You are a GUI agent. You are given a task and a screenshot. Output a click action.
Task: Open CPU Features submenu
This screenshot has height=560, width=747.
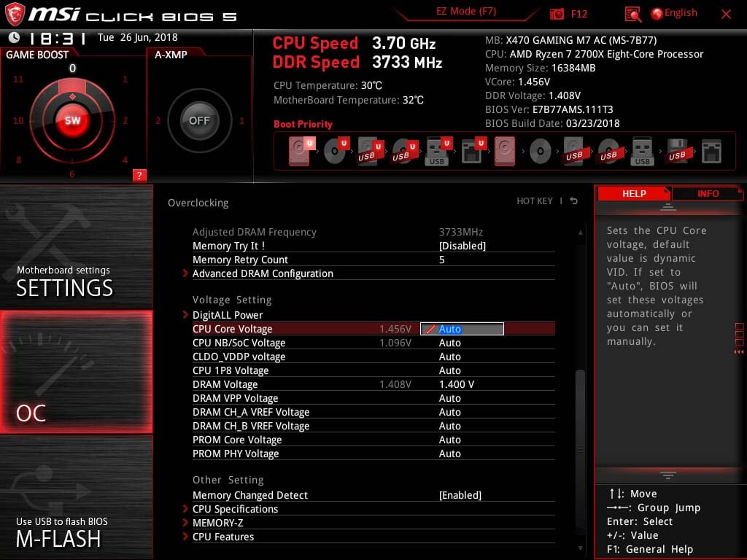pyautogui.click(x=223, y=537)
